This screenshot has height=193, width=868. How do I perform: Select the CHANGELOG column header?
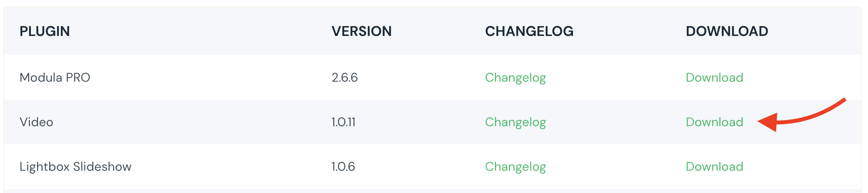point(529,31)
